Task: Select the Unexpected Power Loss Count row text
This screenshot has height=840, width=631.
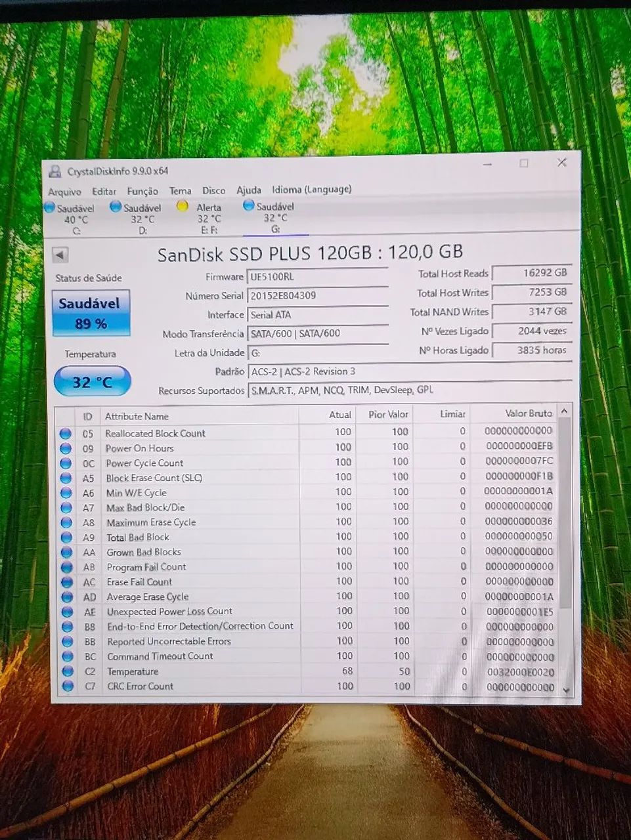Action: [169, 612]
